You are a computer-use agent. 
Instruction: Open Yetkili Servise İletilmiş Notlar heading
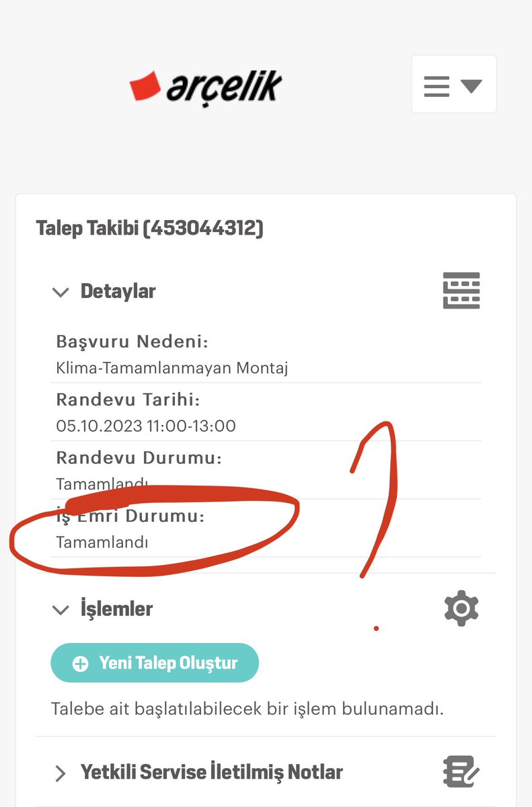(212, 772)
